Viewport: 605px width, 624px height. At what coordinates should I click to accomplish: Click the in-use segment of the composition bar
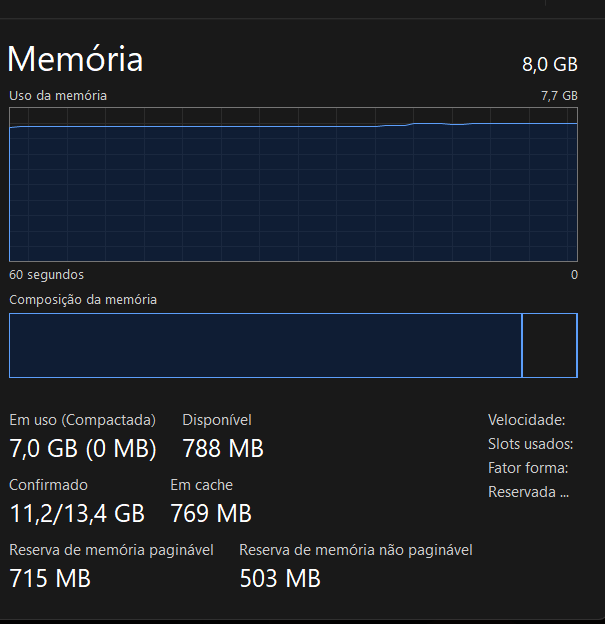265,345
